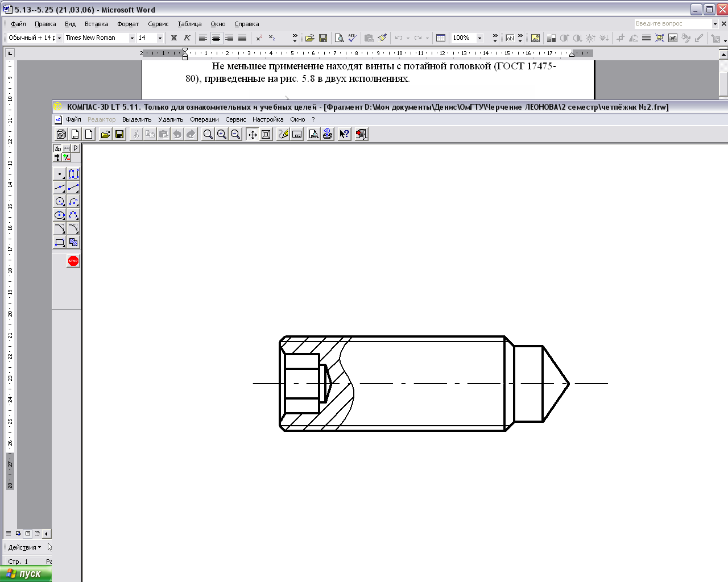This screenshot has height=582, width=728.
Task: Click Word's insert picture button
Action: pos(535,38)
